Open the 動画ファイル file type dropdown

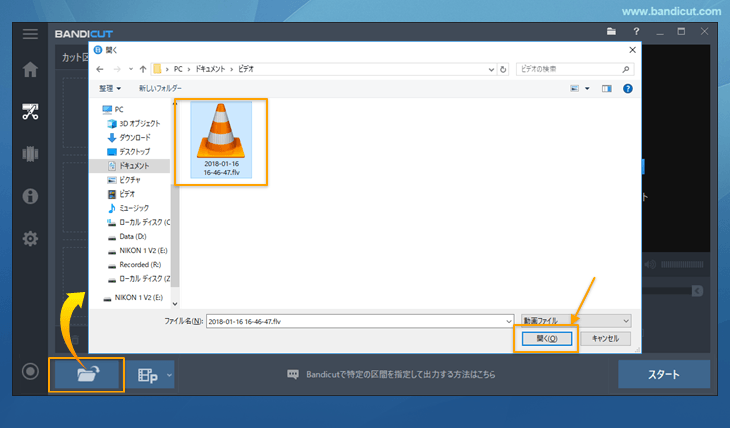[x=576, y=321]
